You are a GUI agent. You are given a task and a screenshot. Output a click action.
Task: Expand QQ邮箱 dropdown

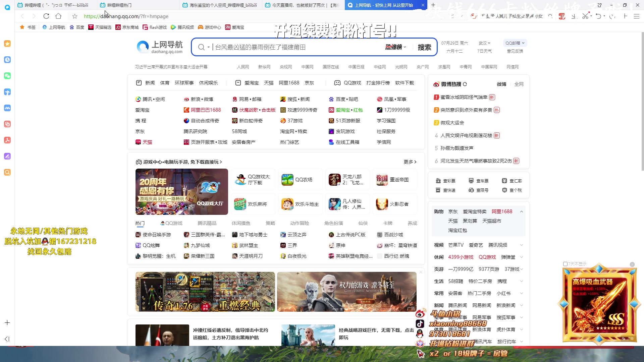pos(515,43)
